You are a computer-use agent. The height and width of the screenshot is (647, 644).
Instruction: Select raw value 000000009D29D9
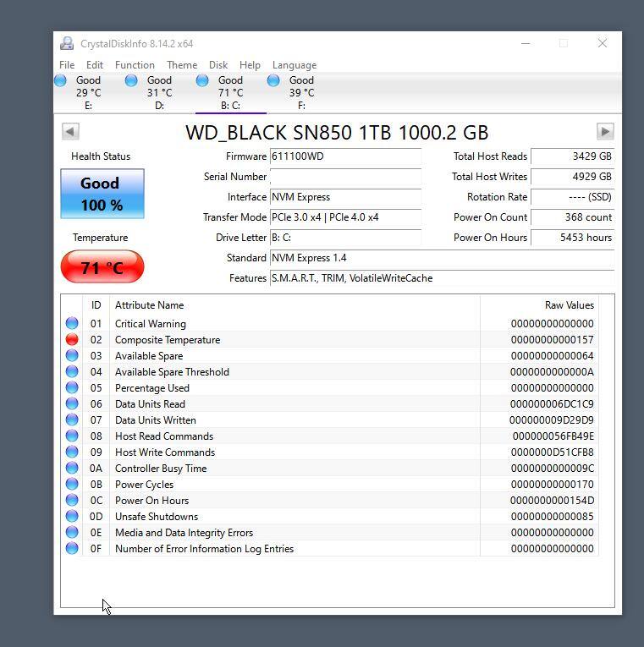click(x=552, y=420)
